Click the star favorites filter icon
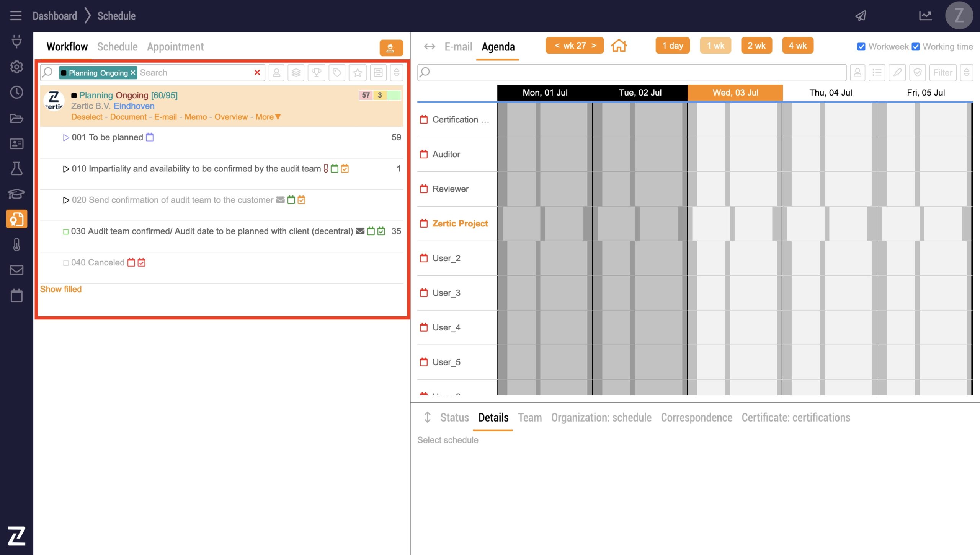 pos(358,73)
